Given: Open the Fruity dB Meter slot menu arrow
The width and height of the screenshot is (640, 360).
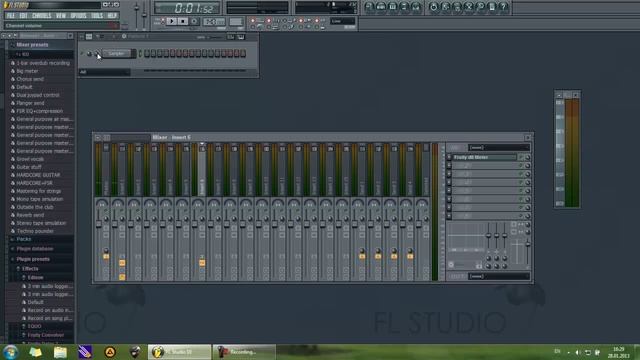Looking at the screenshot, I should [x=449, y=157].
